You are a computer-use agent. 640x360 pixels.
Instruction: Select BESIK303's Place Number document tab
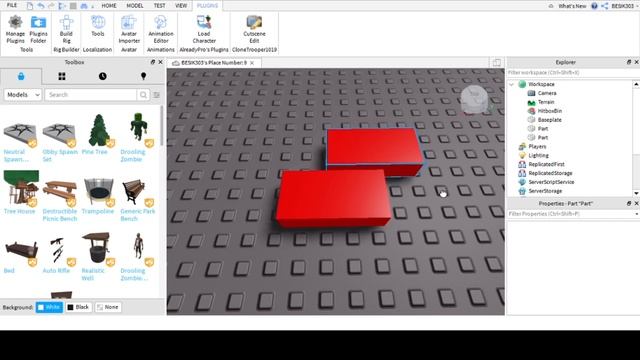(x=214, y=63)
